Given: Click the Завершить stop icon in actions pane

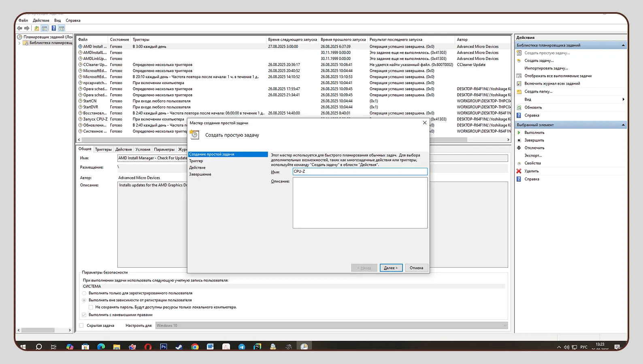Looking at the screenshot, I should tap(519, 140).
